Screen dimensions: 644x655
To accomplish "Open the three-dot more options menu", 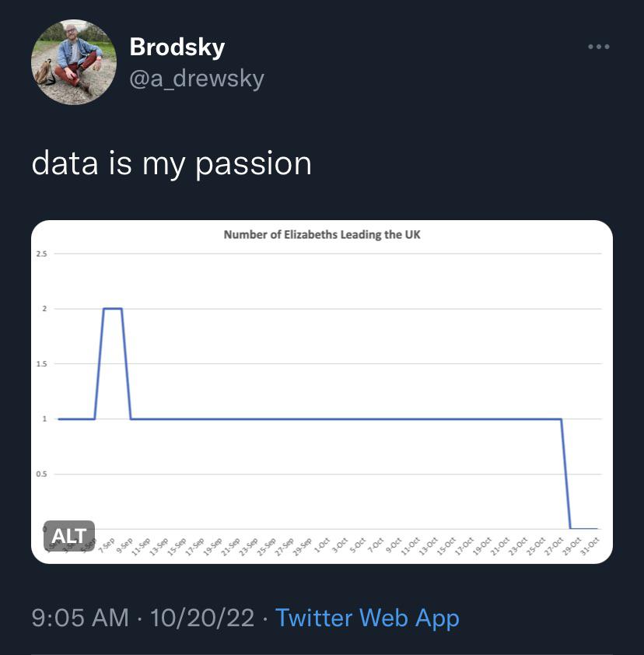I will [598, 47].
